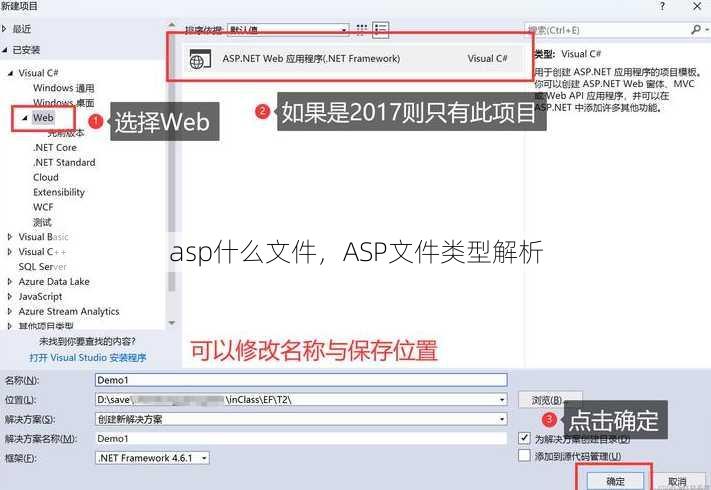Collapse the Installed node
This screenshot has height=490, width=711.
[5, 50]
